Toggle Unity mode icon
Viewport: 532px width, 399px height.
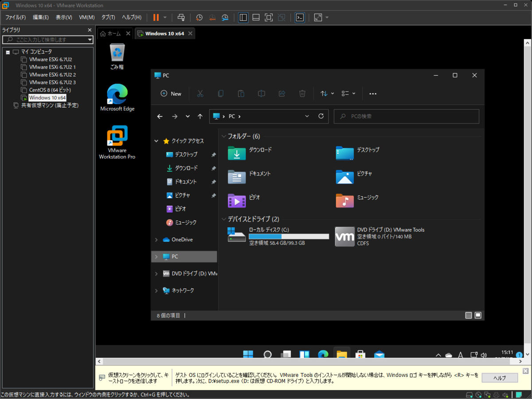(282, 17)
